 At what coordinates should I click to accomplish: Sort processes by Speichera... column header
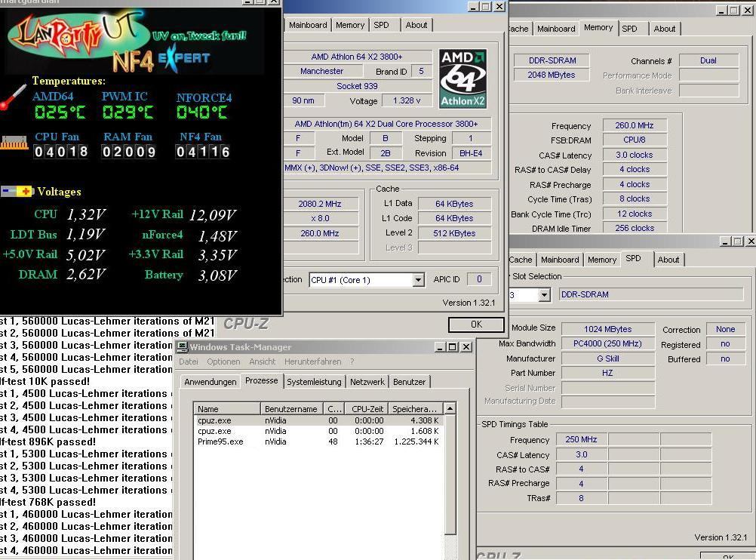415,409
